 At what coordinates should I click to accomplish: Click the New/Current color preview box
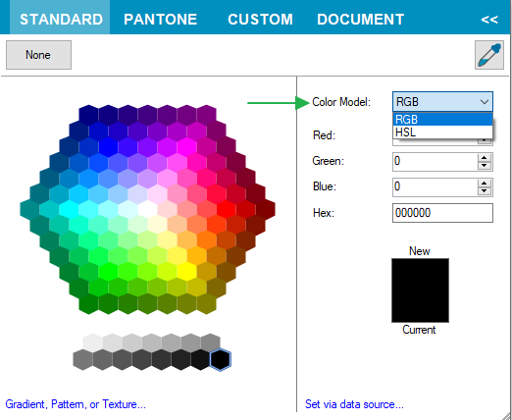point(420,290)
